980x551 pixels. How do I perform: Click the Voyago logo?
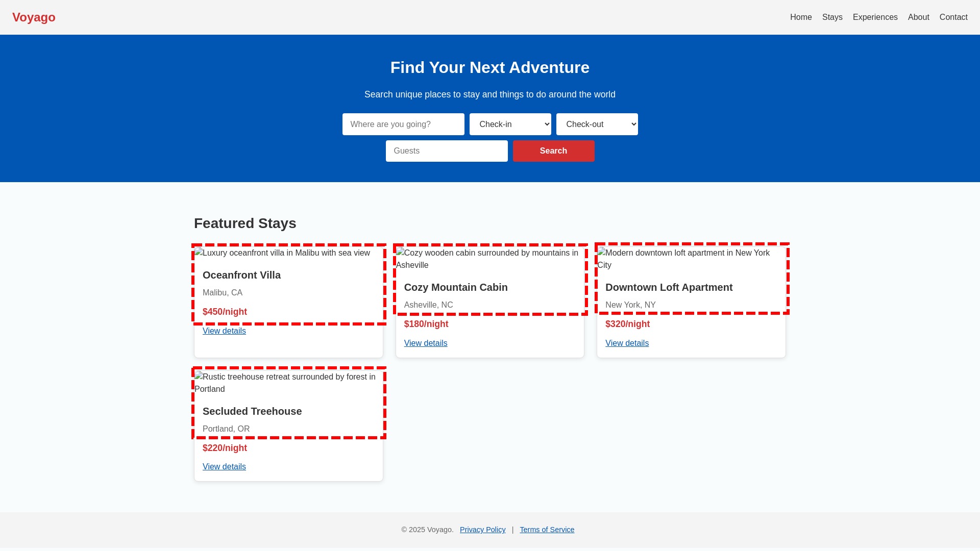[x=34, y=17]
